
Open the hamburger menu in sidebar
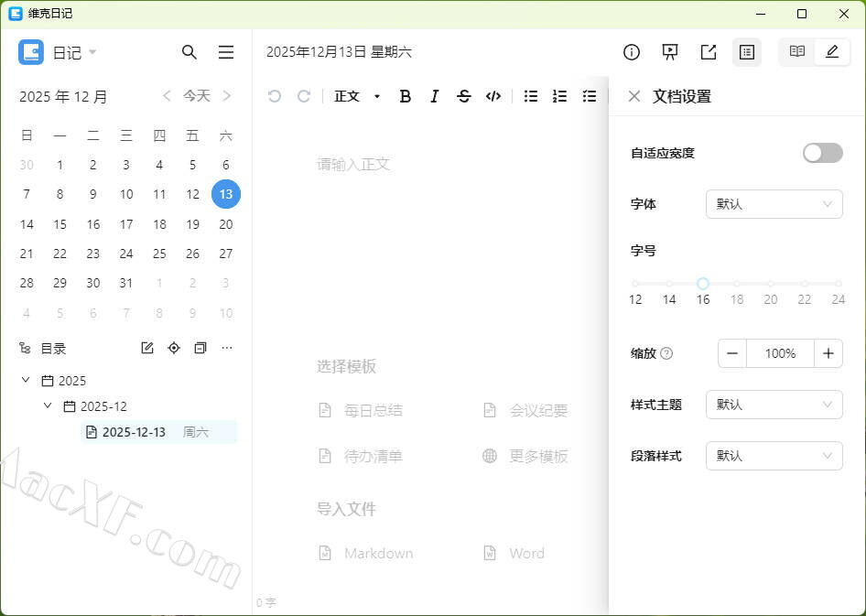tap(226, 52)
